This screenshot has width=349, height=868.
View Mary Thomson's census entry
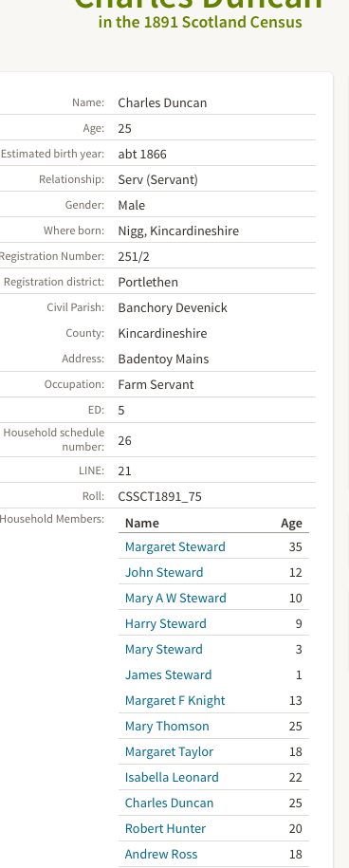pos(167,726)
